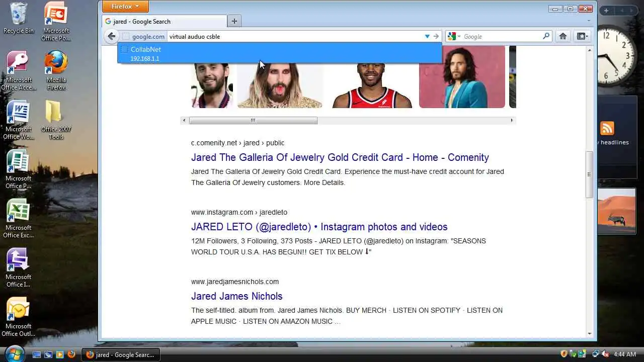
Task: Select Office 2007 Tools folder icon
Action: [x=56, y=120]
